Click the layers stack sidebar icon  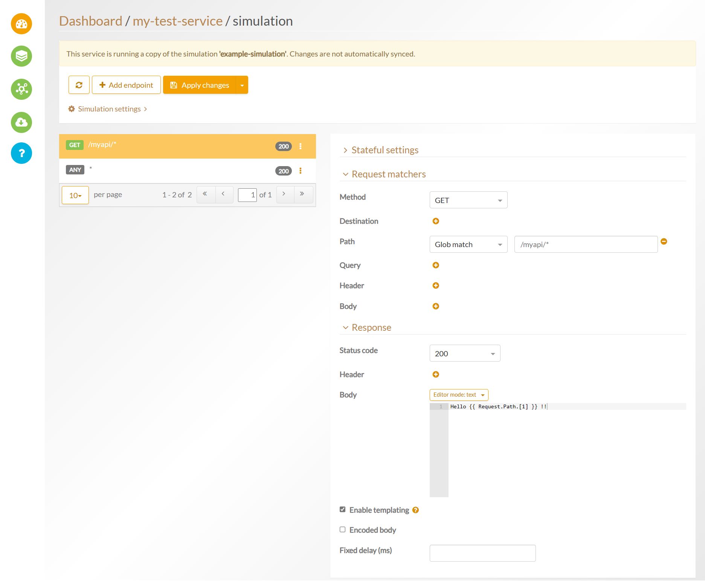[x=21, y=57]
